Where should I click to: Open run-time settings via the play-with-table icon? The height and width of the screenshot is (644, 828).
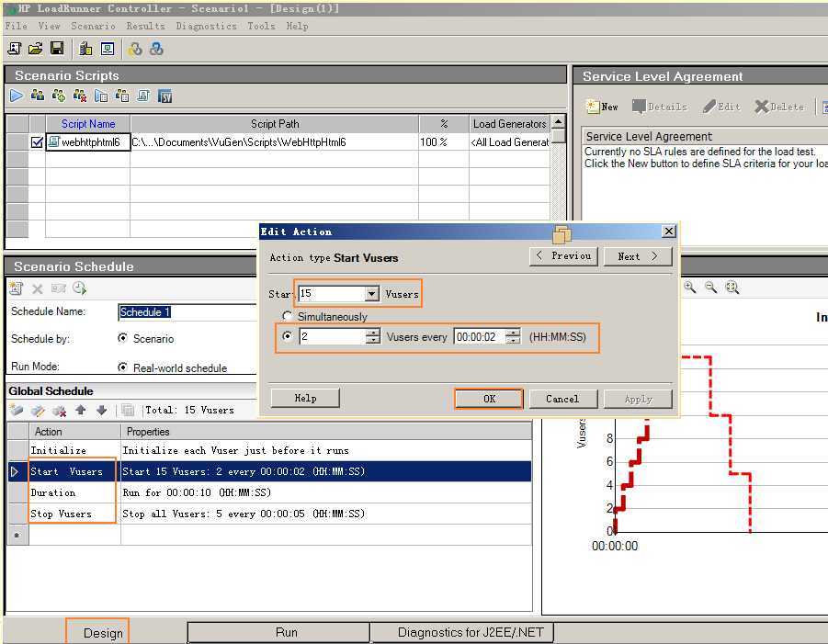pos(101,96)
